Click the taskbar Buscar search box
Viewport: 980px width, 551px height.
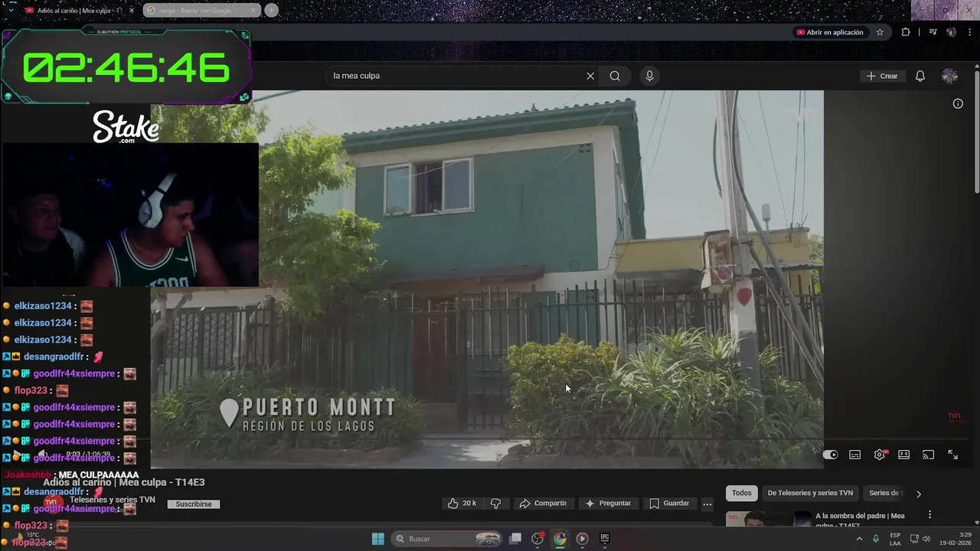click(448, 539)
